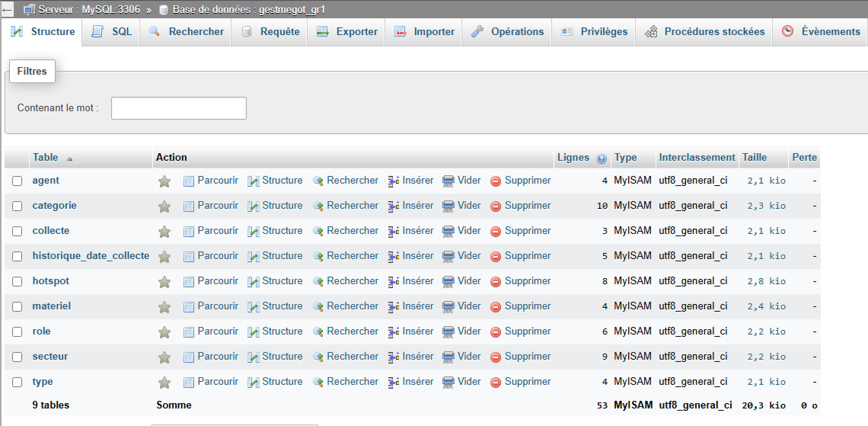Image resolution: width=868 pixels, height=426 pixels.
Task: Click red Supprimer icon for hotspot row
Action: pyautogui.click(x=495, y=282)
